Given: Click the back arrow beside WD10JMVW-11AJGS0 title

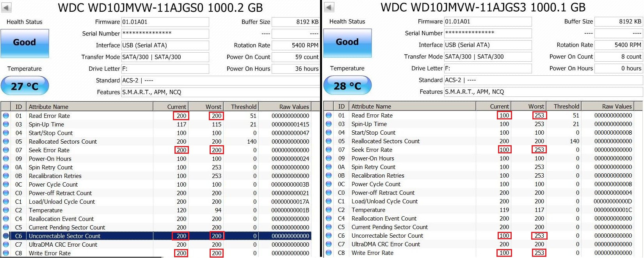Looking at the screenshot, I should 6,7.
